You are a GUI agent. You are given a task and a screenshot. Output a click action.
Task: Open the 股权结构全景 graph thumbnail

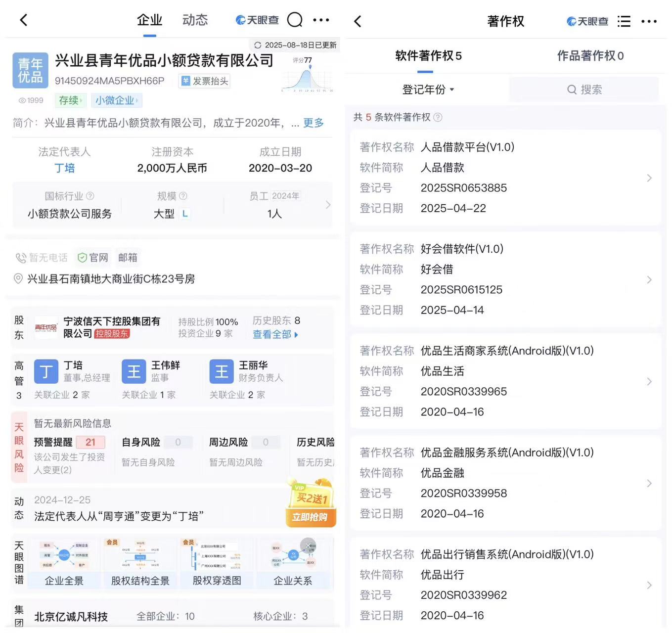140,564
